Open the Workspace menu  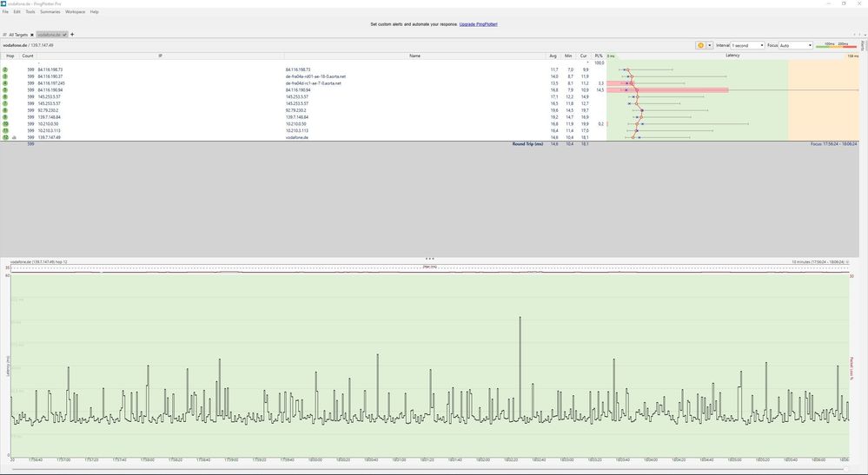(x=75, y=12)
